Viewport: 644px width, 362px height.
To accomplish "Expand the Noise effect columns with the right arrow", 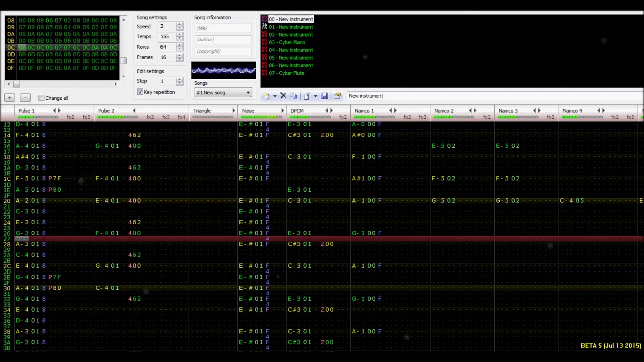I will click(283, 111).
